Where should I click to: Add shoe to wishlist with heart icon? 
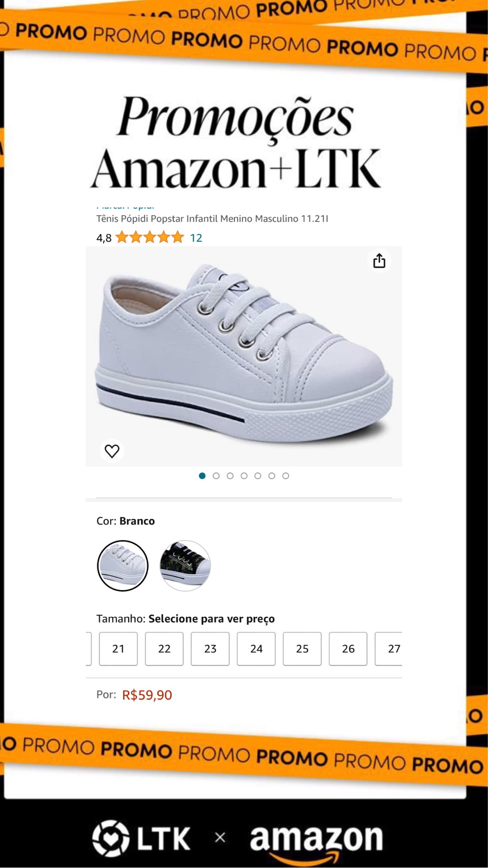point(112,451)
